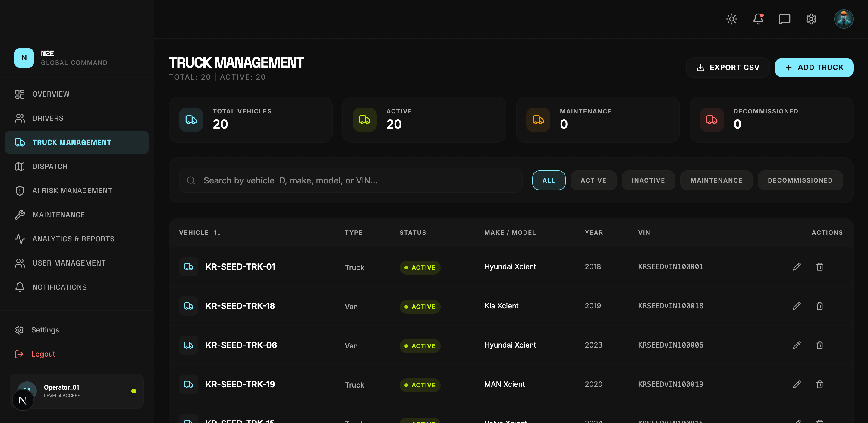868x423 pixels.
Task: Click the truck icon for KR-SEED-TRK-19
Action: pos(189,384)
